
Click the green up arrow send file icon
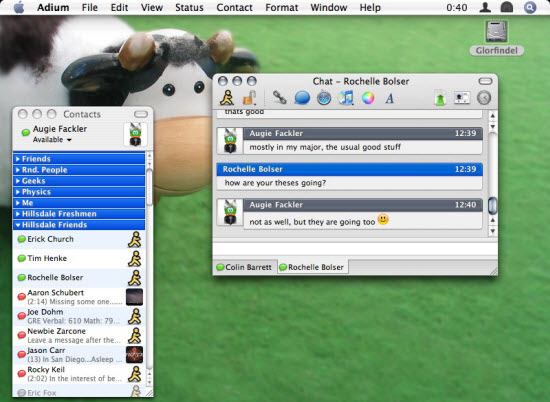tap(440, 98)
